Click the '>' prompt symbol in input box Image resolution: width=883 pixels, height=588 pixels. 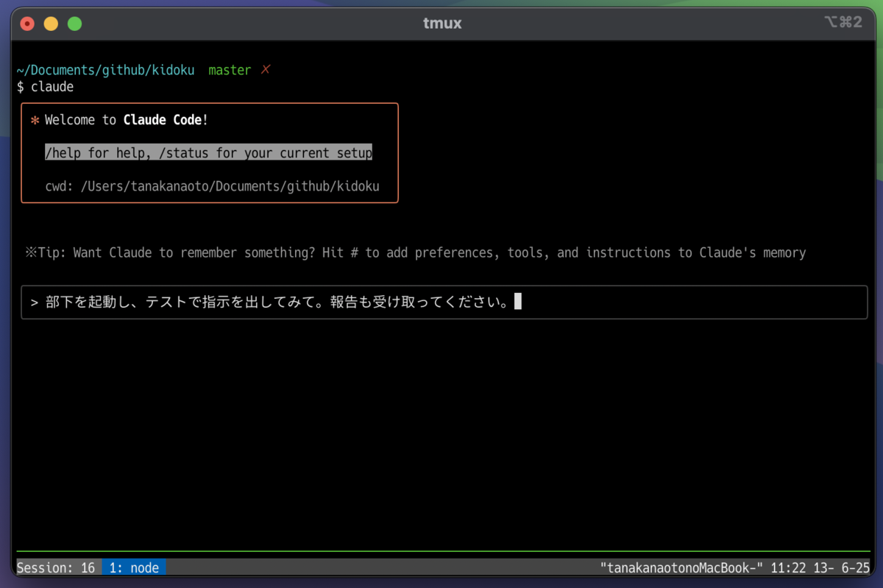point(35,302)
